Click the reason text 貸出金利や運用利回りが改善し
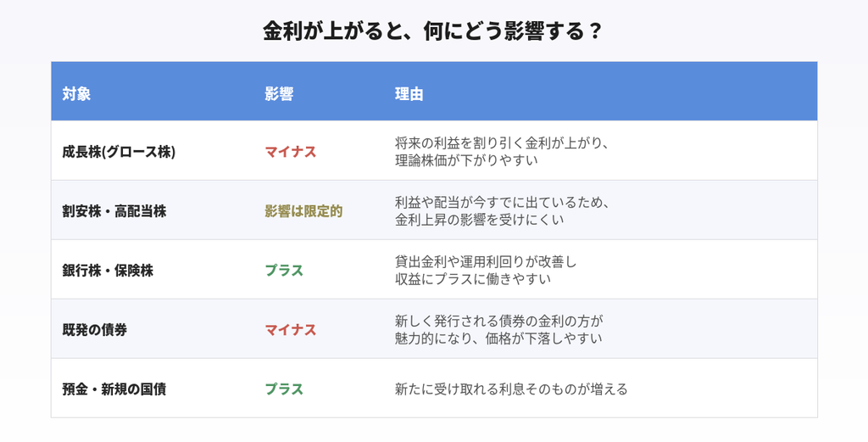Viewport: 868px width, 442px height. [x=486, y=261]
